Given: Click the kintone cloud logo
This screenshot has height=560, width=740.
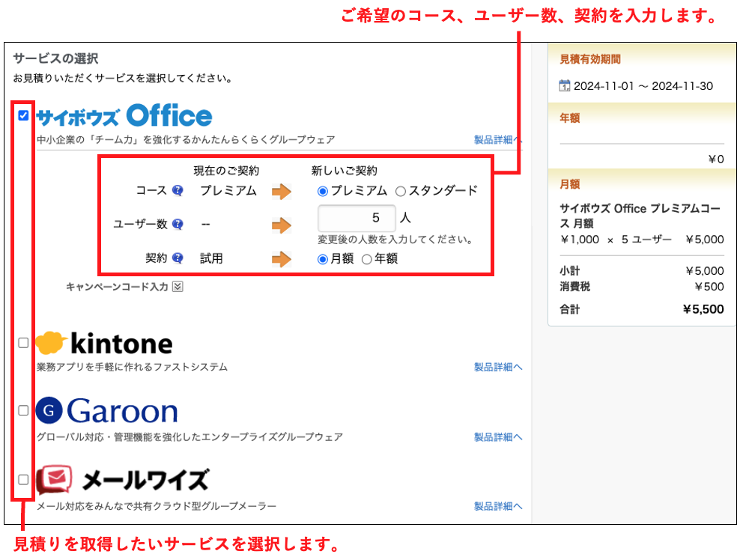Looking at the screenshot, I should (52, 343).
